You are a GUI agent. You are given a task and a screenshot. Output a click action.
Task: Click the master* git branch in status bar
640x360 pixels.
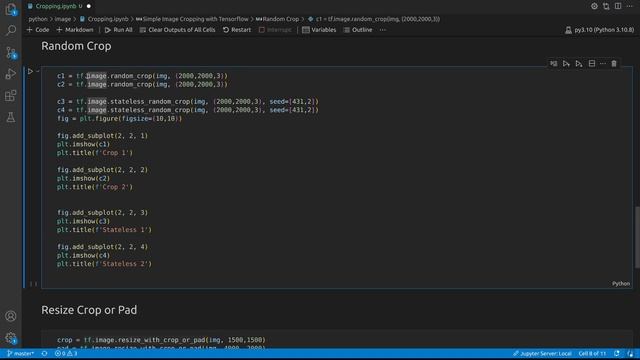[20, 353]
